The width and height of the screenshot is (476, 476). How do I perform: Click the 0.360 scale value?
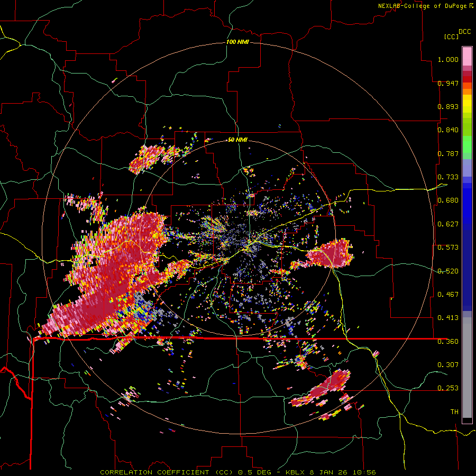448,342
